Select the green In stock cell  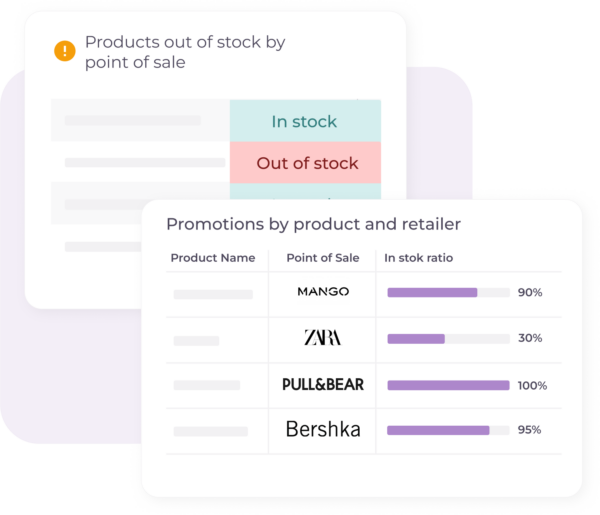pyautogui.click(x=304, y=122)
